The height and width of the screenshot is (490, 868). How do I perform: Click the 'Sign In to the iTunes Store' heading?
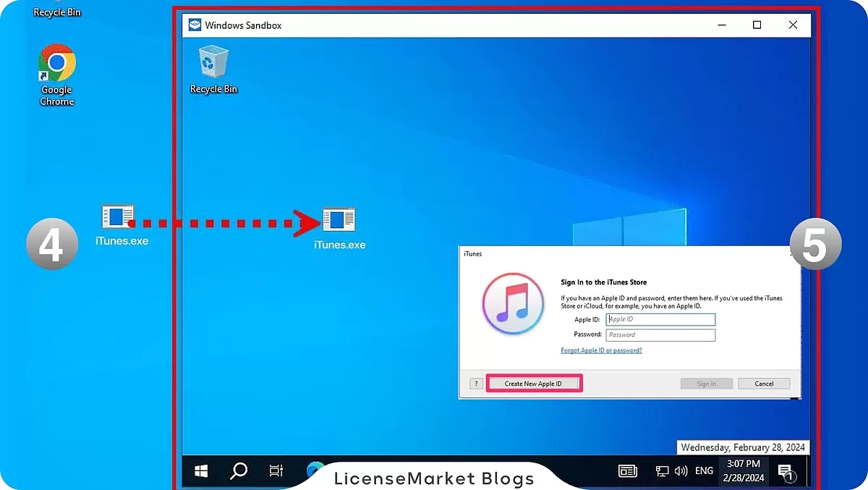coord(604,282)
